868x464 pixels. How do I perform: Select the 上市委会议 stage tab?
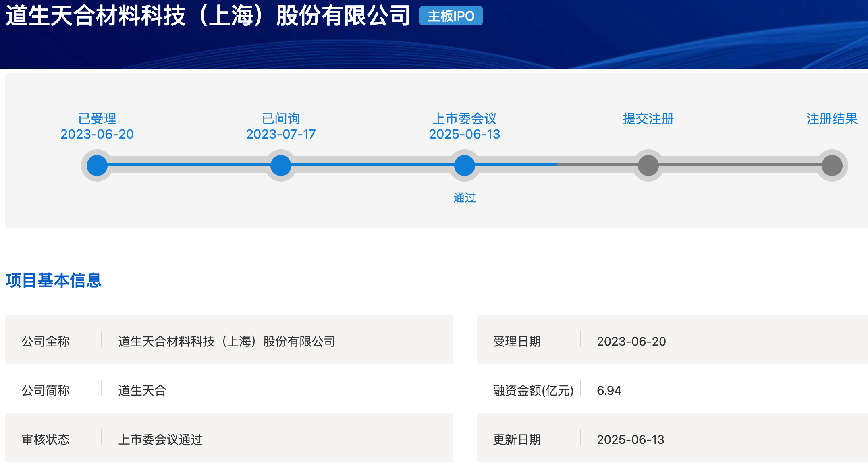pos(464,118)
